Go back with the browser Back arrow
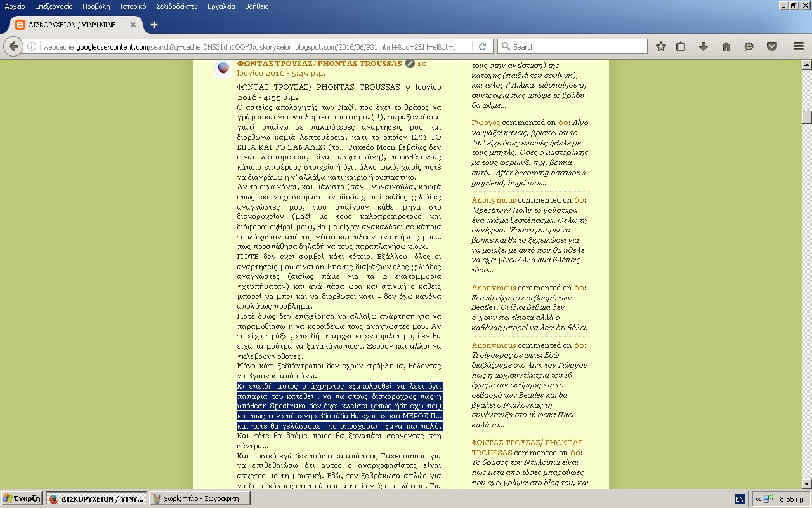This screenshot has height=508, width=812. (x=13, y=46)
